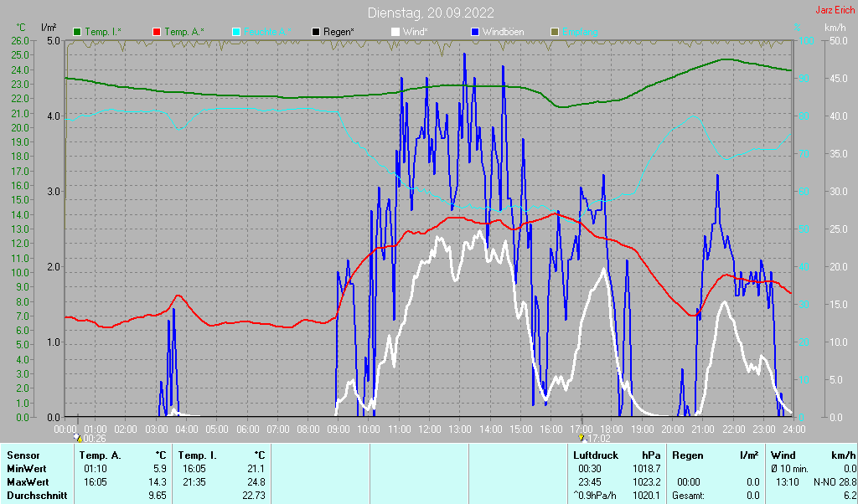Screen dimensions: 858x504
Task: Click the N-NO 28.8 wind maximum
Action: (x=835, y=483)
